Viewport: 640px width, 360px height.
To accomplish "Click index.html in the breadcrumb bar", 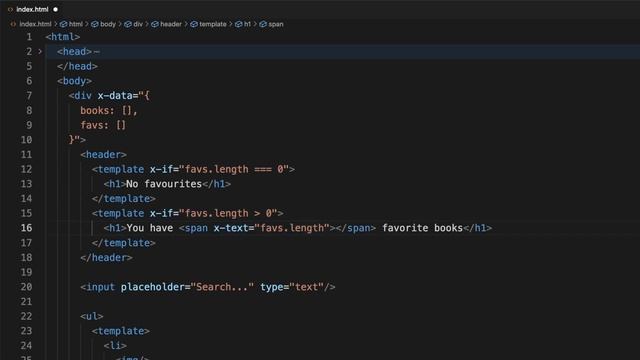I will click(36, 24).
